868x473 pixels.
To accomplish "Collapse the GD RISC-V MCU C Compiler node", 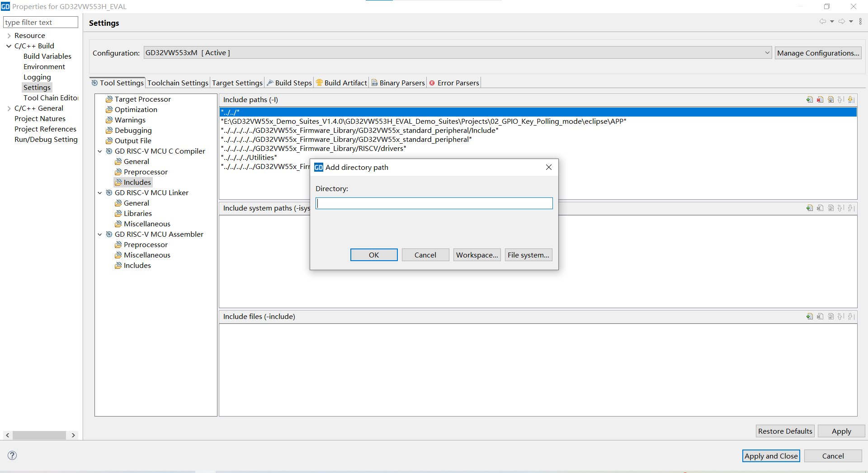I will (100, 151).
